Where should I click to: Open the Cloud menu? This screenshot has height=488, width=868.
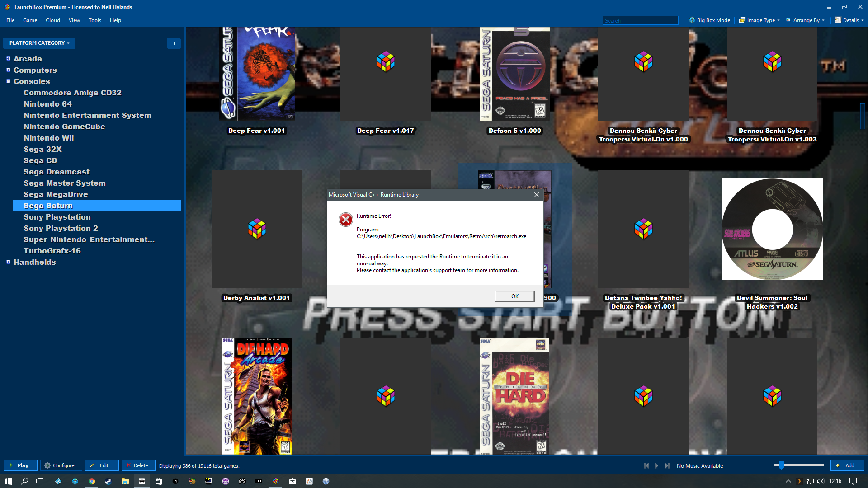53,20
